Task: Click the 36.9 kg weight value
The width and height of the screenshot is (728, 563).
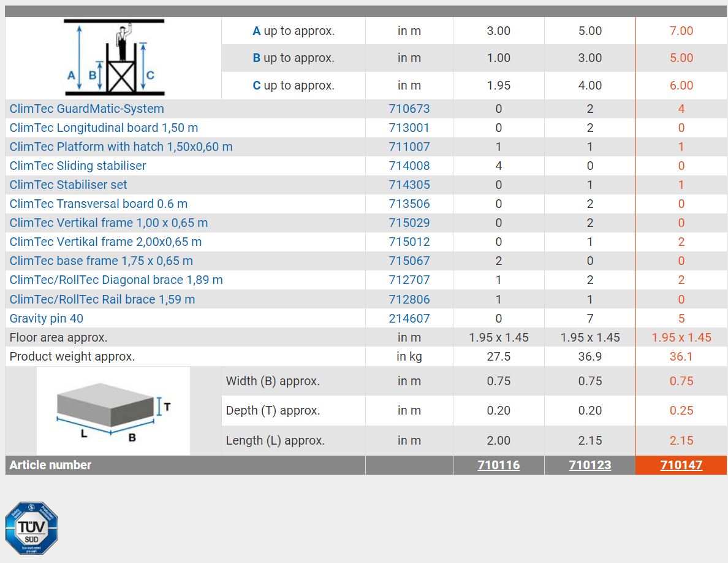Action: [590, 357]
